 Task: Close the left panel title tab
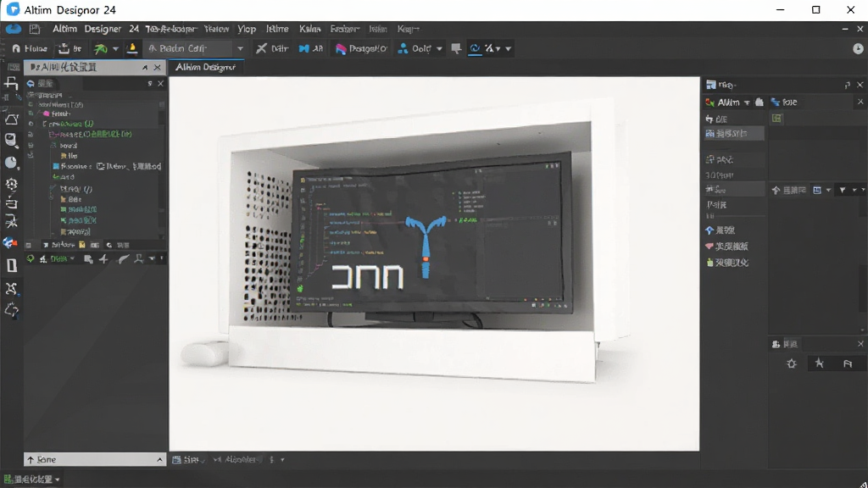coord(157,68)
